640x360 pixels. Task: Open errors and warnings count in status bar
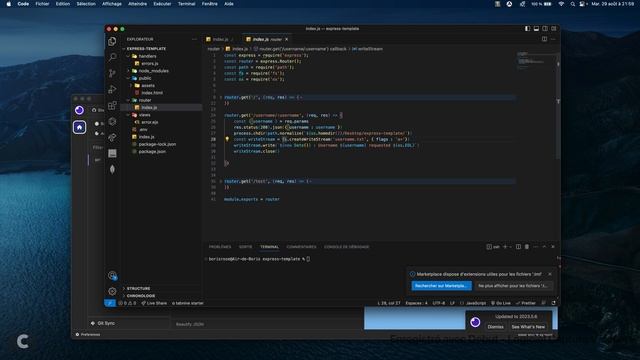127,303
